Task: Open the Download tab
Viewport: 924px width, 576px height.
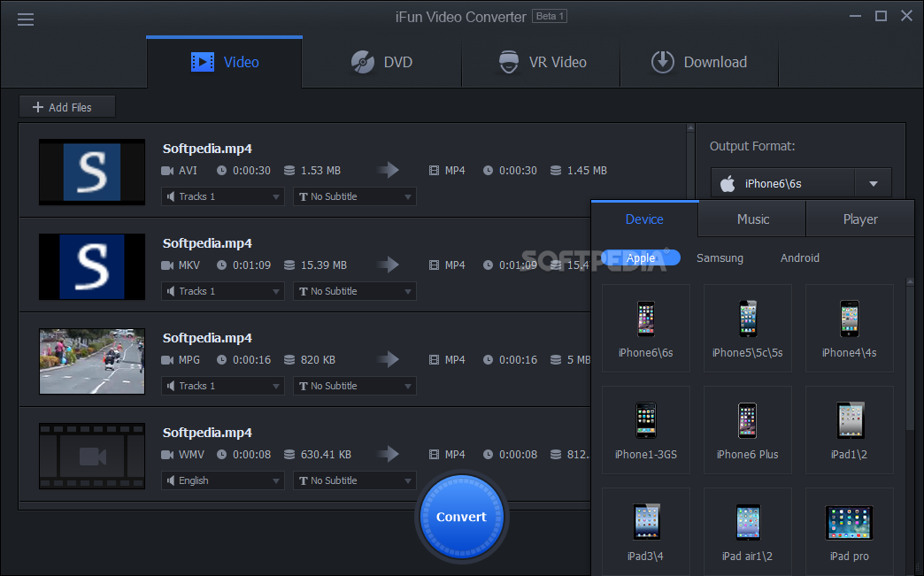Action: [x=699, y=62]
